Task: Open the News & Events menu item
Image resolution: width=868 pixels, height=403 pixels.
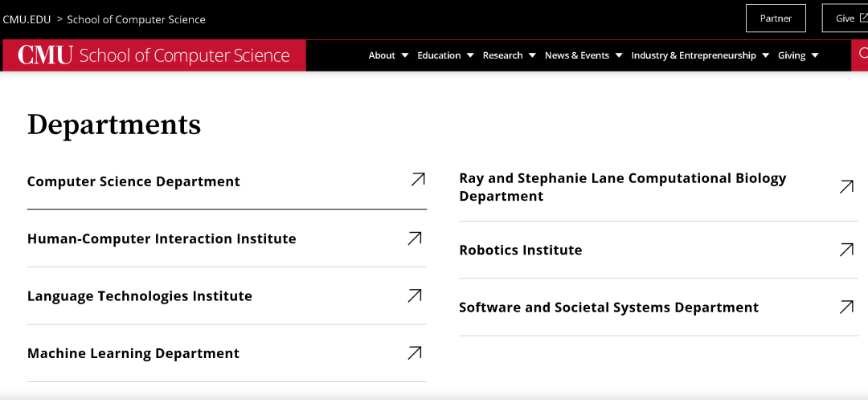Action: [577, 55]
